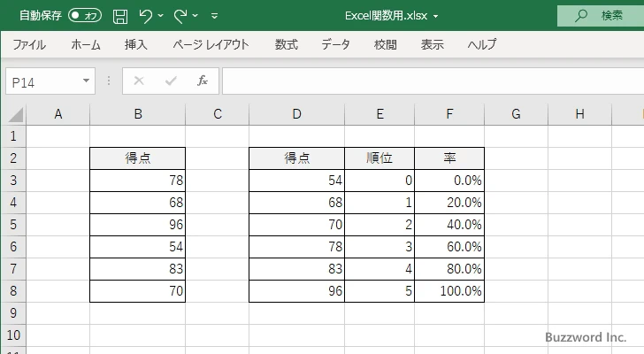644x354 pixels.
Task: Click inside the formula bar input
Action: tap(425, 81)
